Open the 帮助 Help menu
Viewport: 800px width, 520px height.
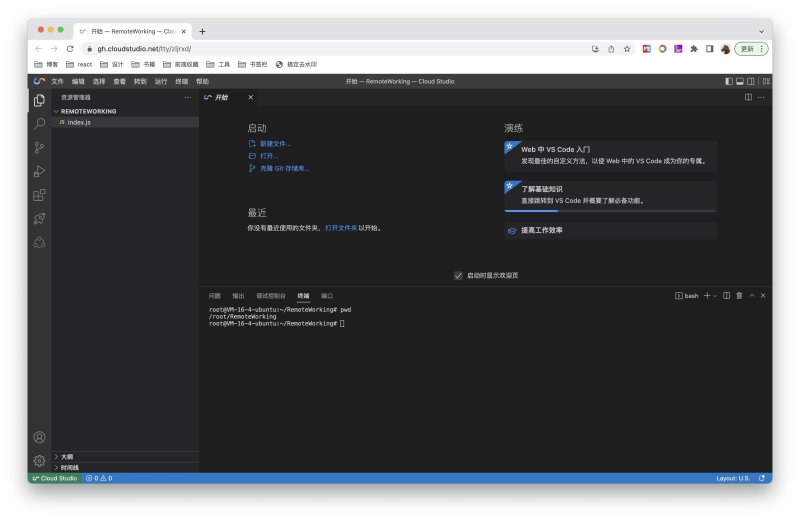203,81
